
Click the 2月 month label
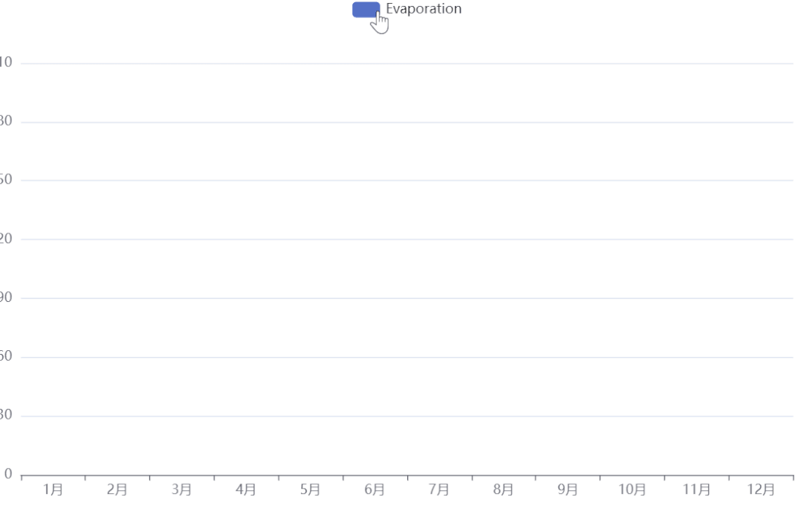coord(117,489)
